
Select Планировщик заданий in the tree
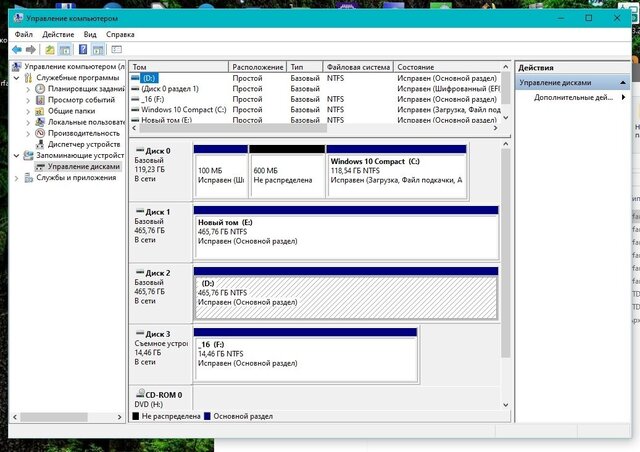tap(87, 89)
